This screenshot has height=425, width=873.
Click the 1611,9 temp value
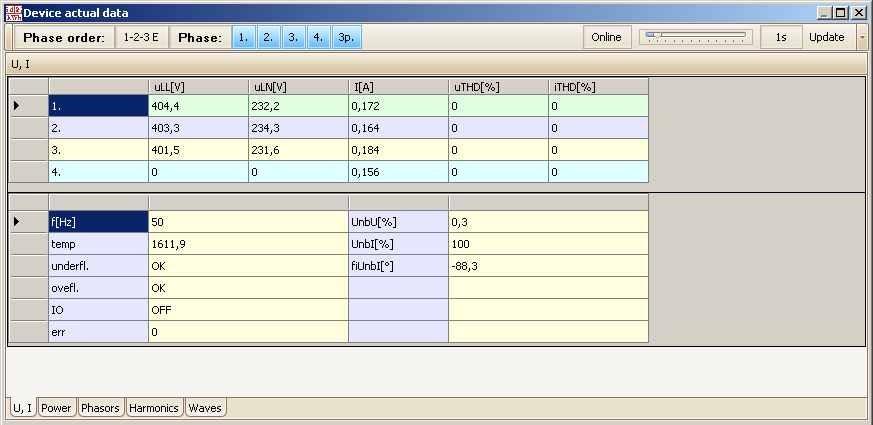(248, 244)
